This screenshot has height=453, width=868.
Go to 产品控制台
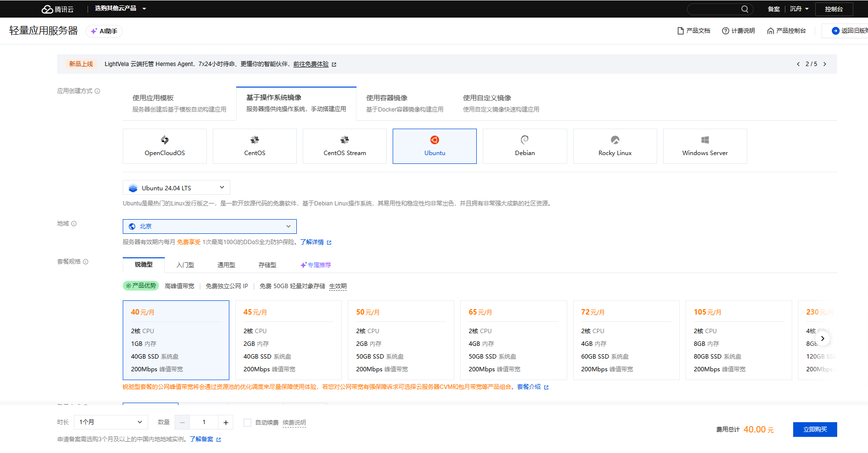(x=786, y=31)
